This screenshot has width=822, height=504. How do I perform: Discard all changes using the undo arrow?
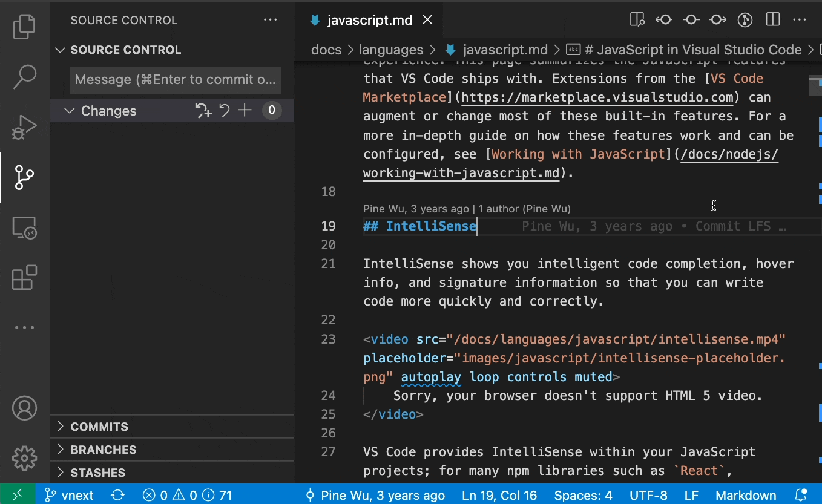(x=224, y=110)
